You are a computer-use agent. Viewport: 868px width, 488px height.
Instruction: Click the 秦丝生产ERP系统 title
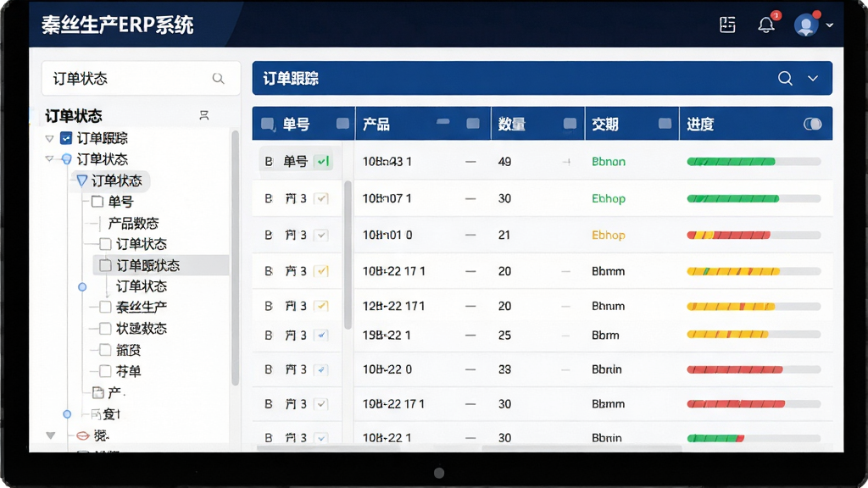pos(117,25)
